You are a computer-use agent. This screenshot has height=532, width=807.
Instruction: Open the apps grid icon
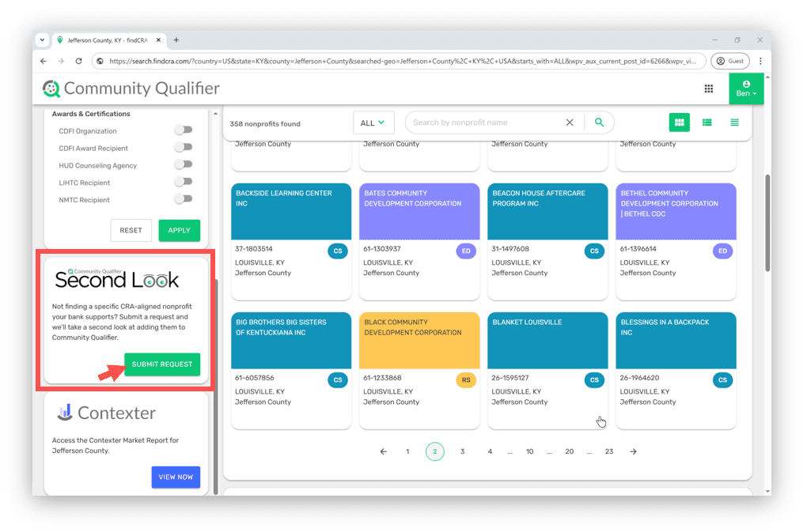pos(709,89)
